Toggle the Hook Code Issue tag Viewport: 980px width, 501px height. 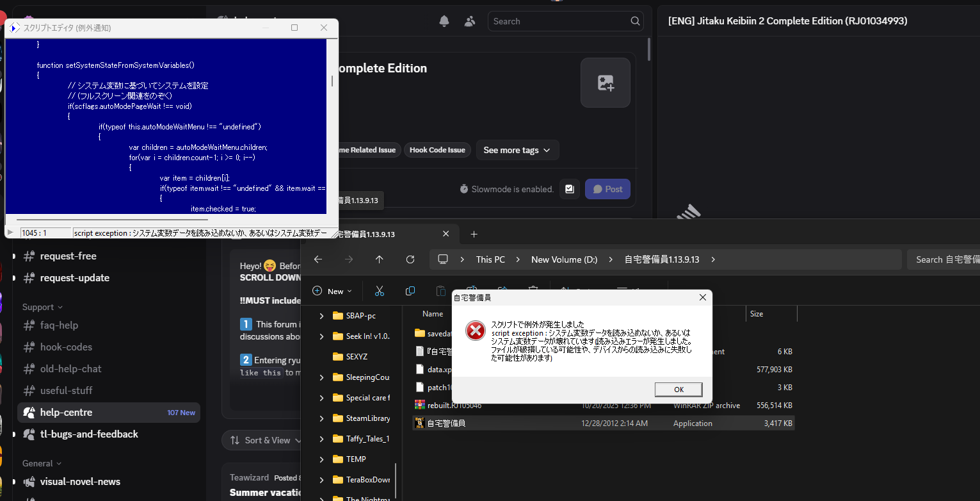coord(437,150)
